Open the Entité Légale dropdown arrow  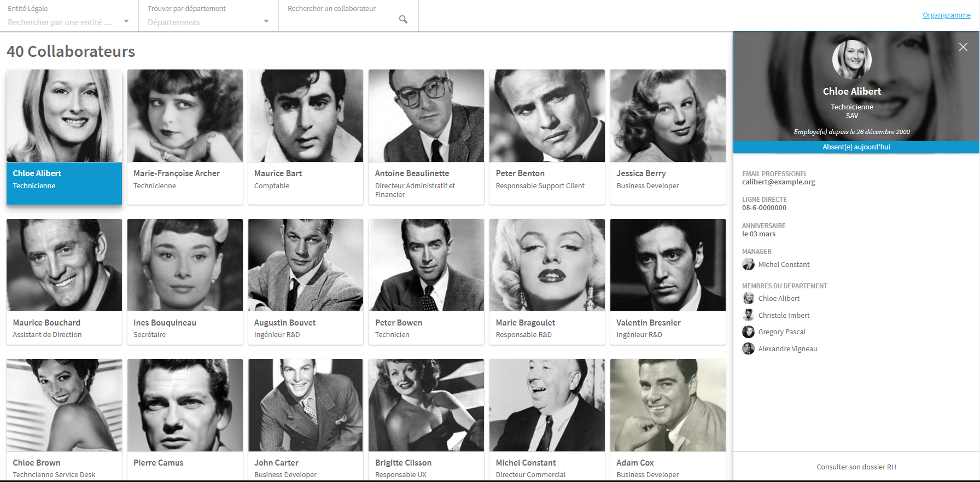click(126, 21)
